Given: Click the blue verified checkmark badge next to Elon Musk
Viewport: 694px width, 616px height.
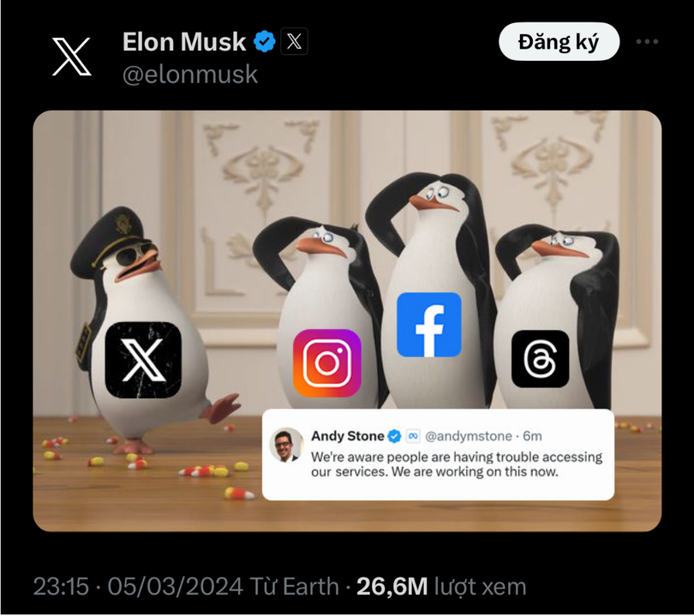Looking at the screenshot, I should click(264, 42).
